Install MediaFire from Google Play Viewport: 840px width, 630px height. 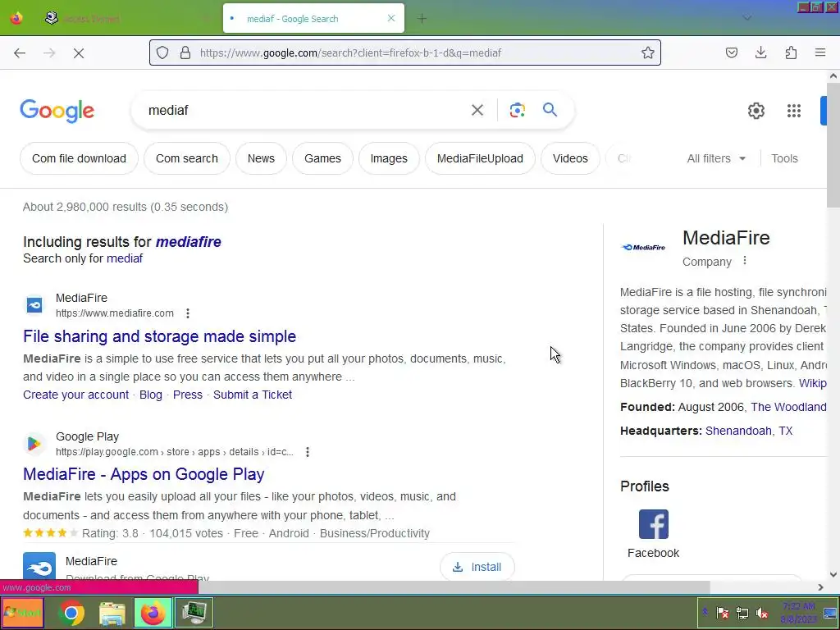(x=477, y=567)
